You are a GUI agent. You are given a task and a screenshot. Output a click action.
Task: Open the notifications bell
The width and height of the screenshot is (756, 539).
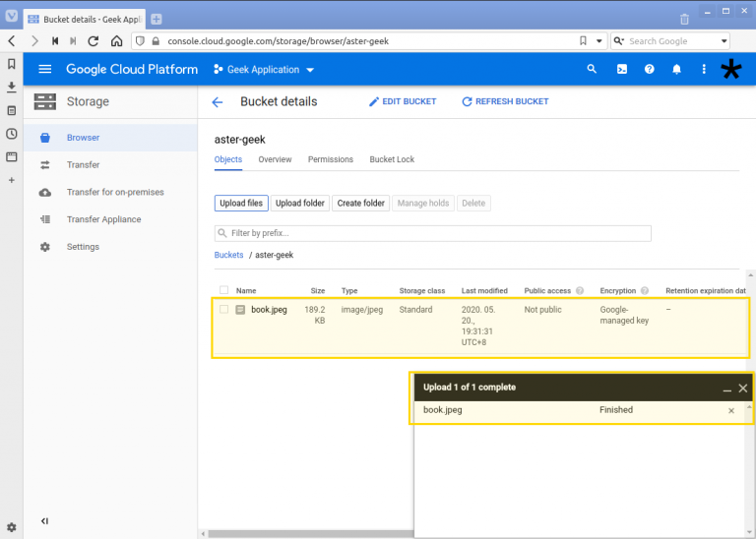(x=677, y=70)
